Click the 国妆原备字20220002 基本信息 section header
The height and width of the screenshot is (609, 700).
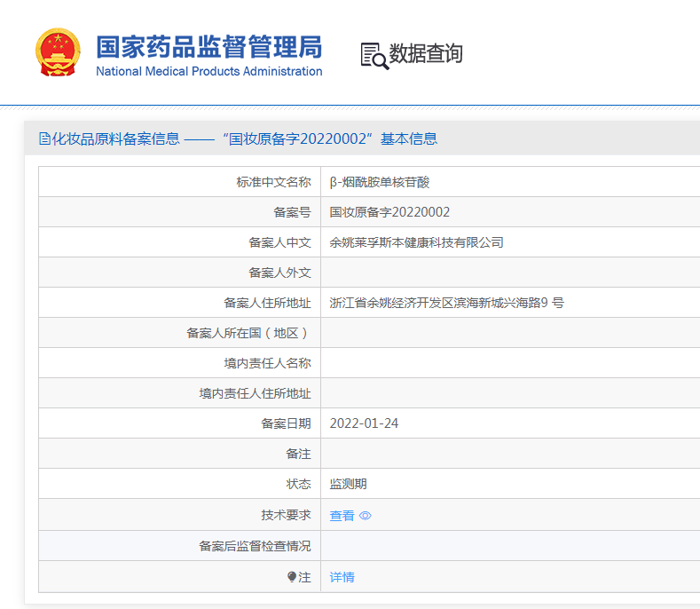click(x=333, y=138)
